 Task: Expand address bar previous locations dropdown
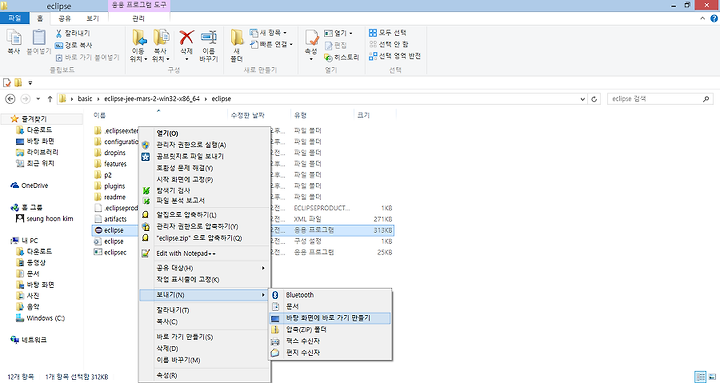click(583, 99)
